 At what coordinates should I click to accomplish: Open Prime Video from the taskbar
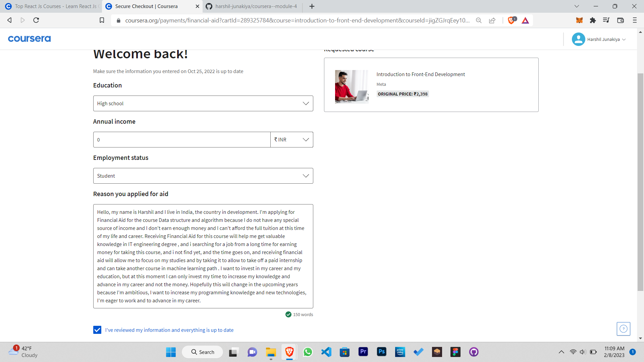point(400,352)
